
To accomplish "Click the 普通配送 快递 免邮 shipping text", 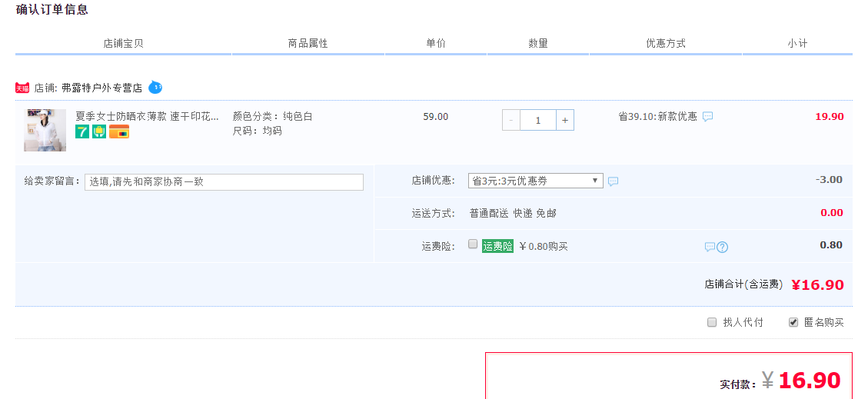I will (513, 213).
